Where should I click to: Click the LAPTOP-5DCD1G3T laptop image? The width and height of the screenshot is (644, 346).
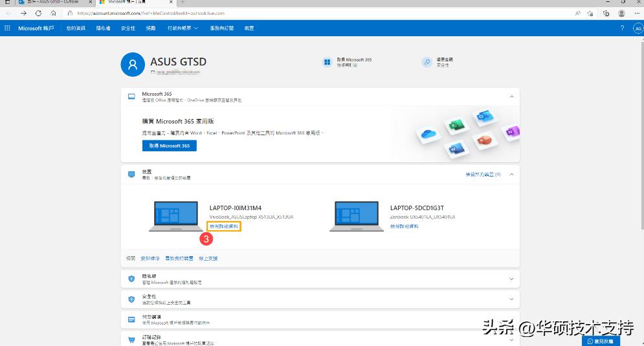pyautogui.click(x=357, y=216)
